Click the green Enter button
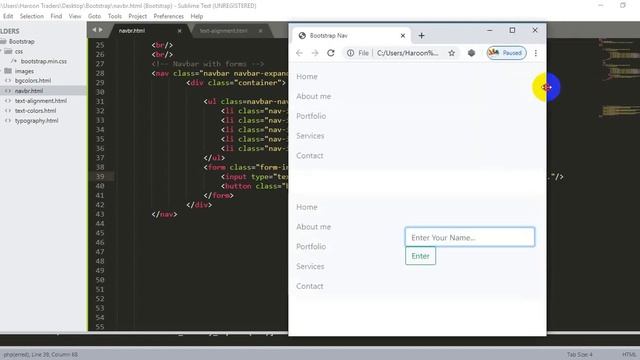Viewport: 640px width, 360px height. click(420, 256)
